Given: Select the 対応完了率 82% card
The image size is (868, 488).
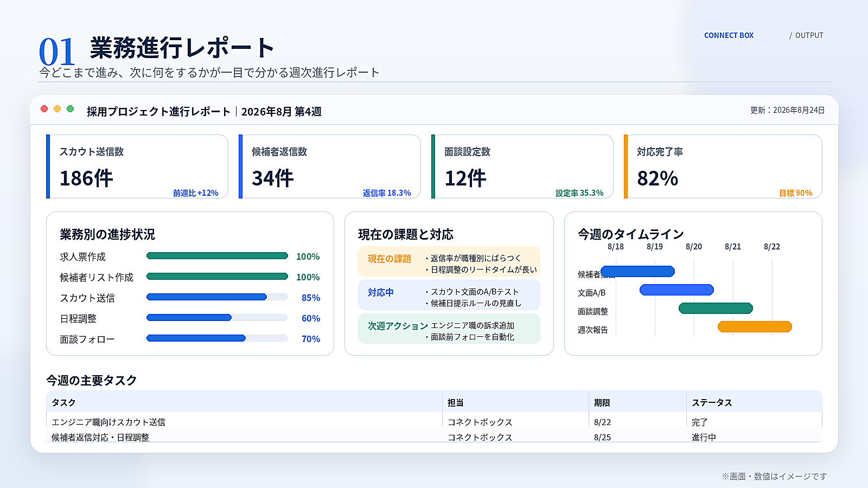Looking at the screenshot, I should coord(723,166).
